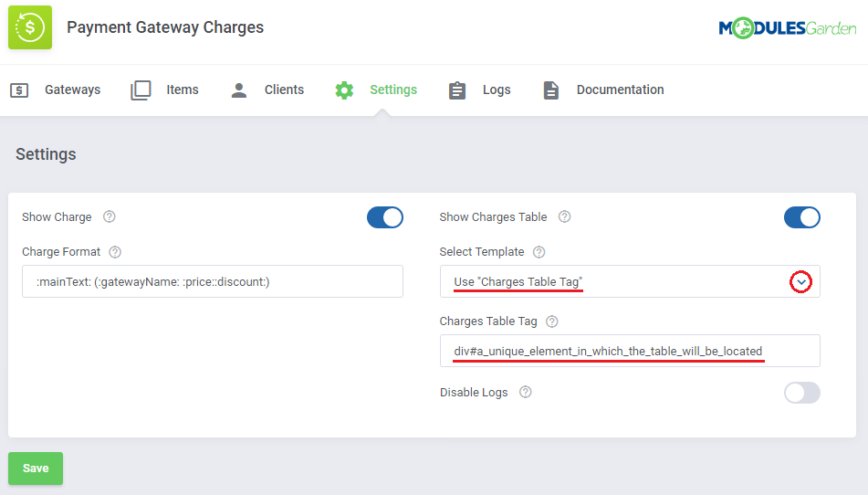Click into the Charges Table Tag input field
Screen dimensions: 868x495
[x=630, y=351]
